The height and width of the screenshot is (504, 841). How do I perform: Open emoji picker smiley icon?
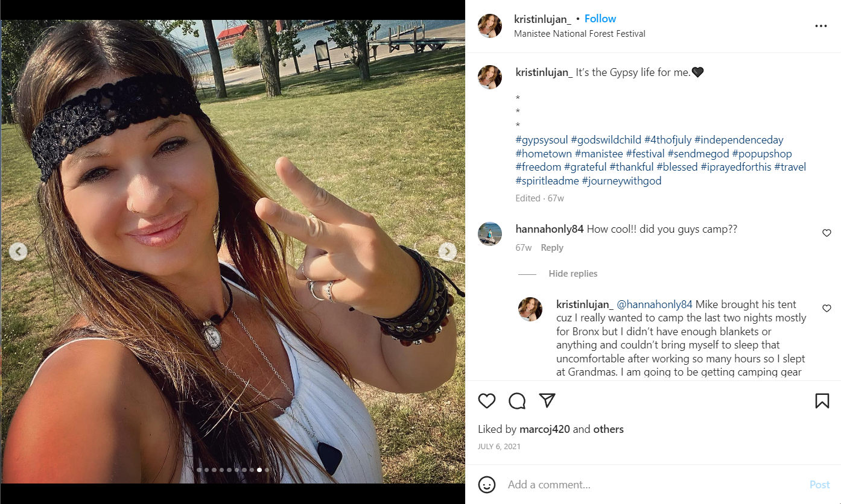(487, 485)
